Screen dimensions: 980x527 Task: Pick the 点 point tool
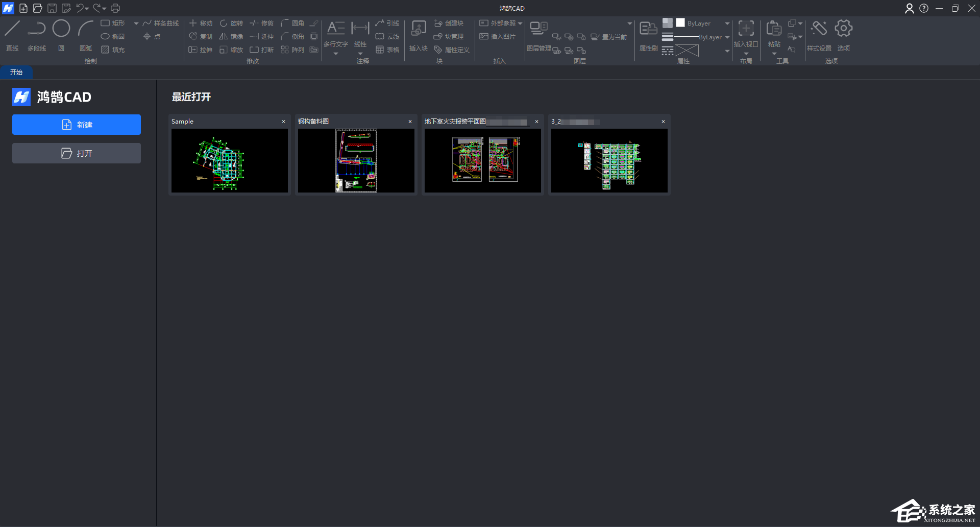pos(152,37)
